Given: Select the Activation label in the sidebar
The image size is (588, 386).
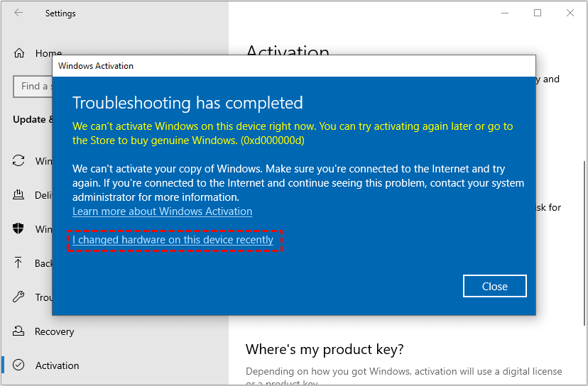Looking at the screenshot, I should tap(57, 365).
